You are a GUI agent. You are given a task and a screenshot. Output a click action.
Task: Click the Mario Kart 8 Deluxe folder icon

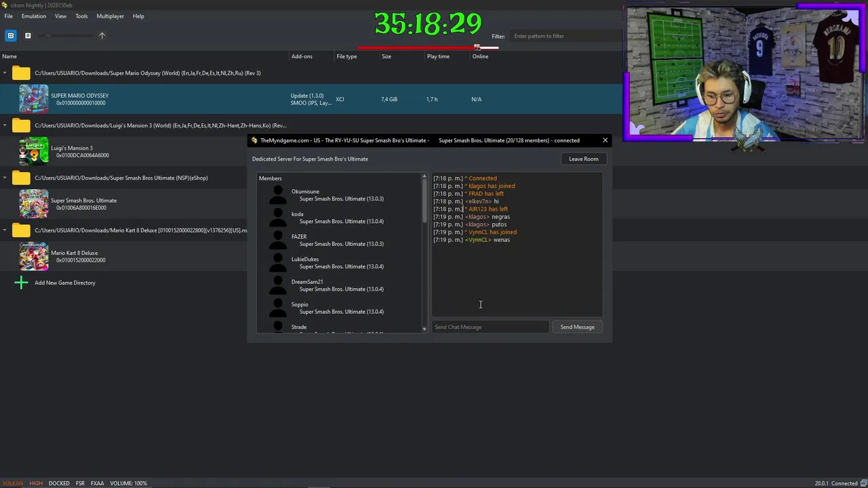[21, 230]
